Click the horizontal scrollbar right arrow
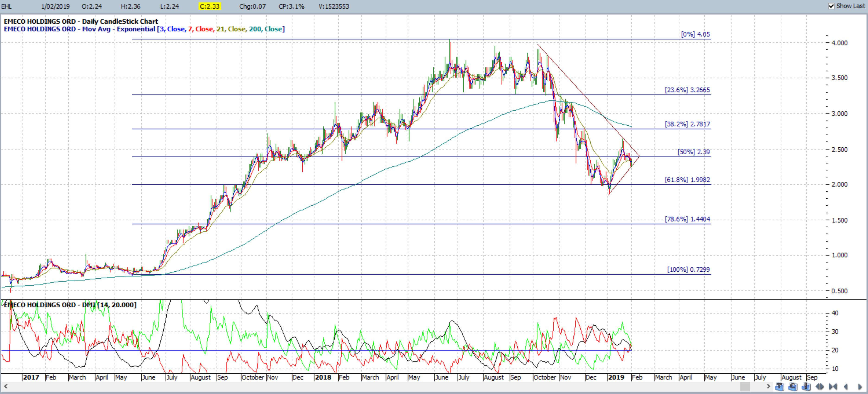 pos(769,386)
